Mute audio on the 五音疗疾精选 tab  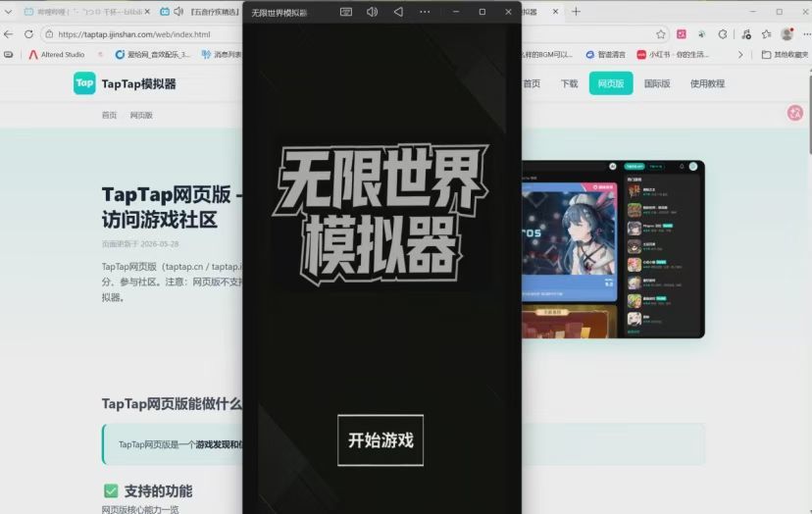tap(178, 12)
